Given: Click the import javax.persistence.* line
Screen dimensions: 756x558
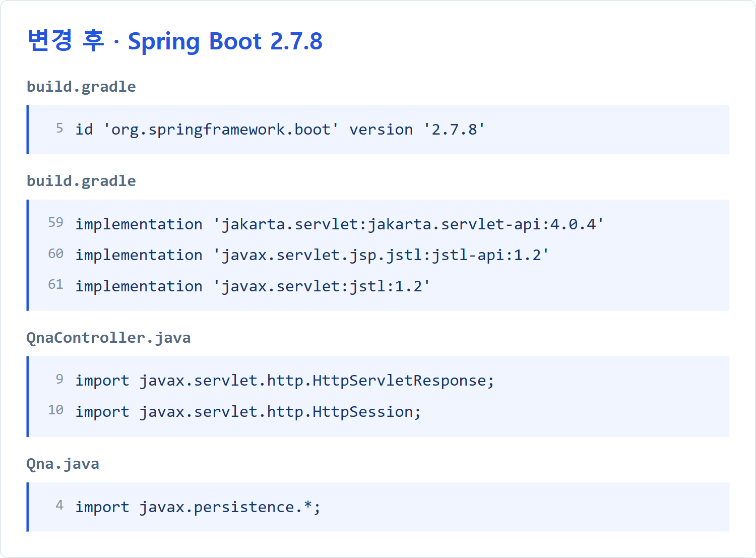Looking at the screenshot, I should coord(198,507).
